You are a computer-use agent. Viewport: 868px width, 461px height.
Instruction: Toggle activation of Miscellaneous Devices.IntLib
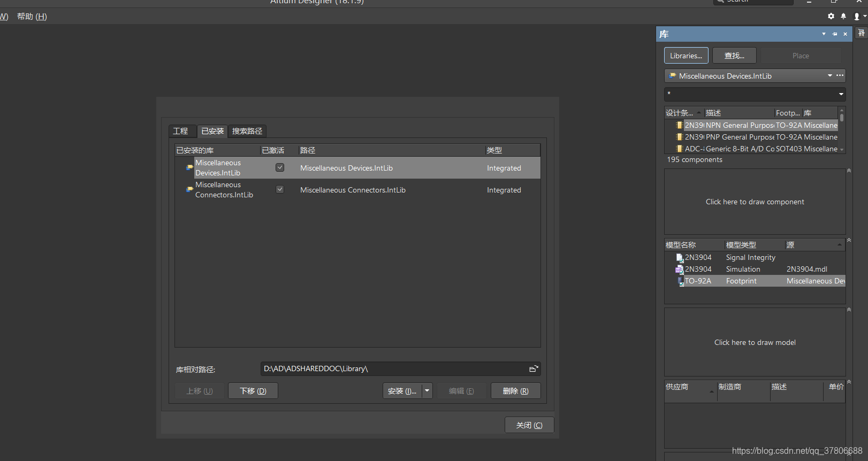point(280,167)
